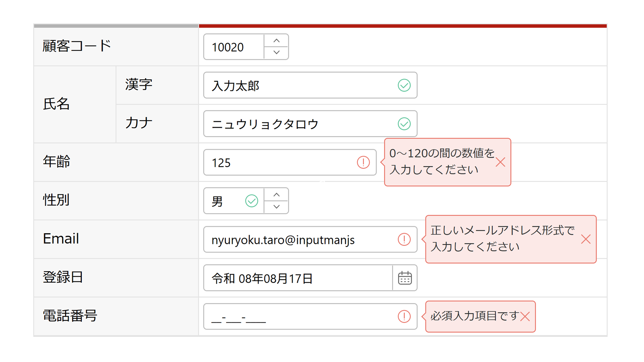Click the customer code field showing 10020

234,47
